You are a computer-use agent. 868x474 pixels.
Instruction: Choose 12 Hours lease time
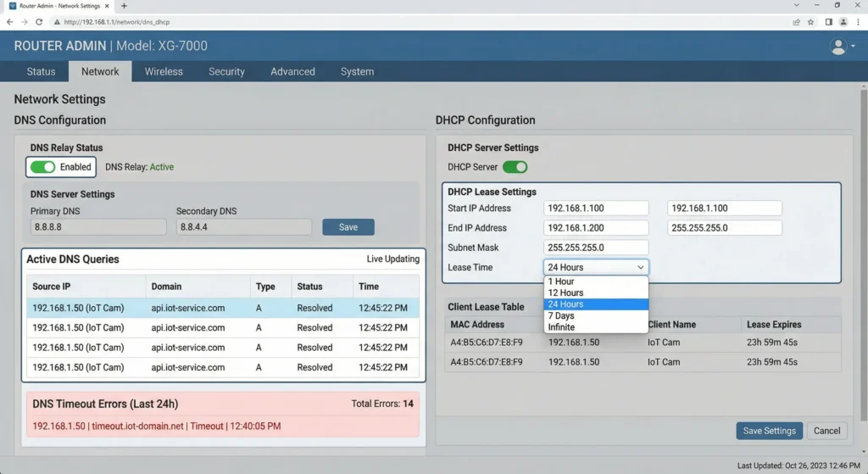(596, 293)
